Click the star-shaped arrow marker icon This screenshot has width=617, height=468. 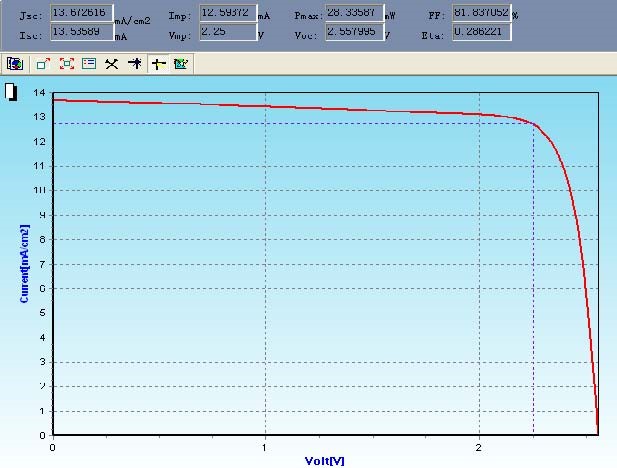[x=135, y=63]
